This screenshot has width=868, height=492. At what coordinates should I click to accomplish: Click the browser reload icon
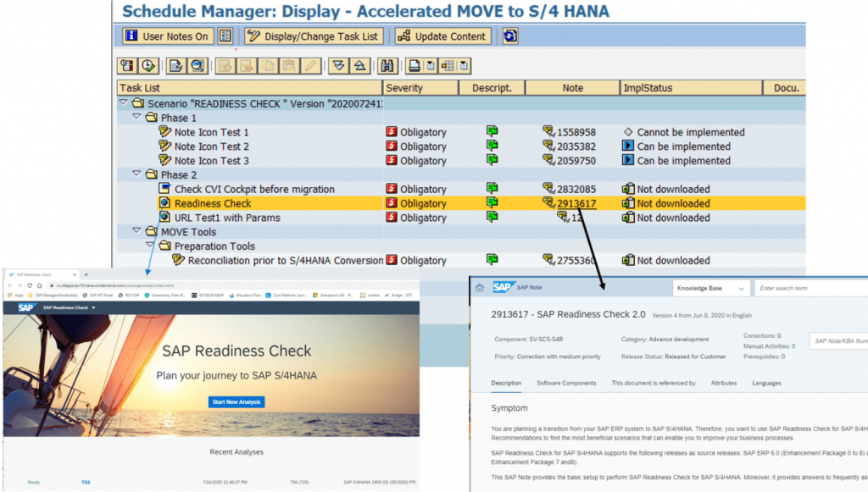[x=30, y=285]
